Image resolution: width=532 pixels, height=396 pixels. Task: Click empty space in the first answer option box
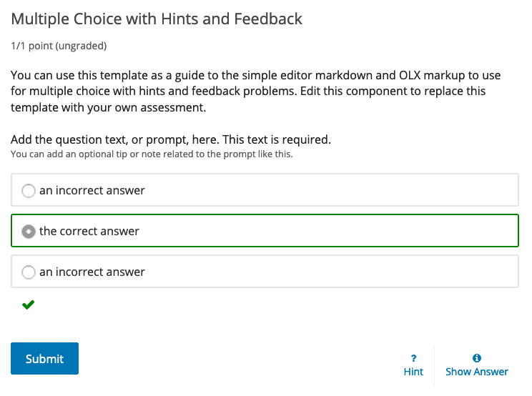[x=343, y=191]
